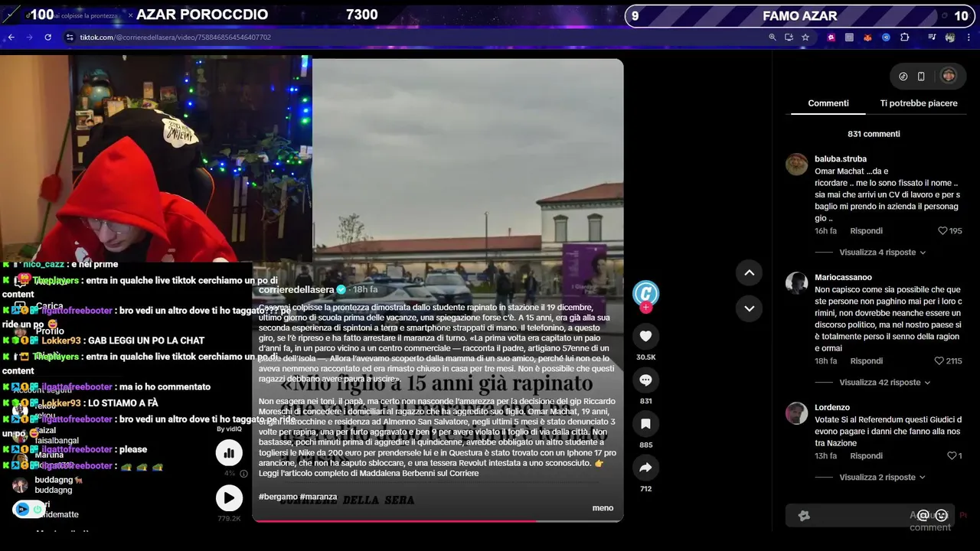
Task: Open the browser three-dot menu
Action: pos(969,37)
